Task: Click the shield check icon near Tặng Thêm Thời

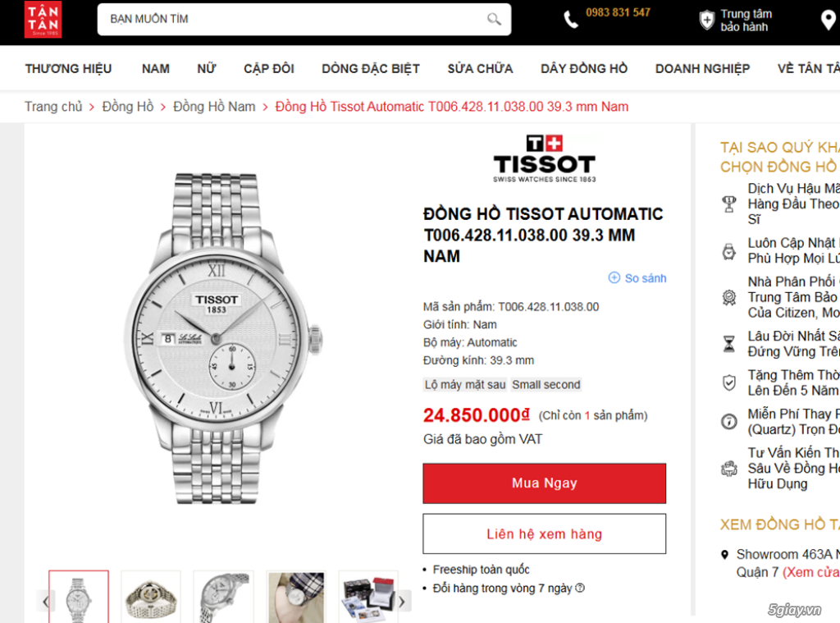Action: click(729, 382)
